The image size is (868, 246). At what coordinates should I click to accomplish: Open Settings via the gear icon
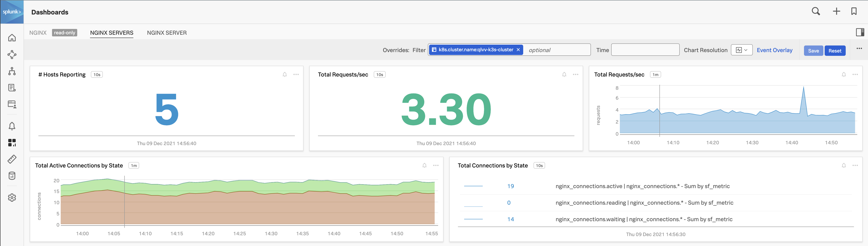[12, 198]
